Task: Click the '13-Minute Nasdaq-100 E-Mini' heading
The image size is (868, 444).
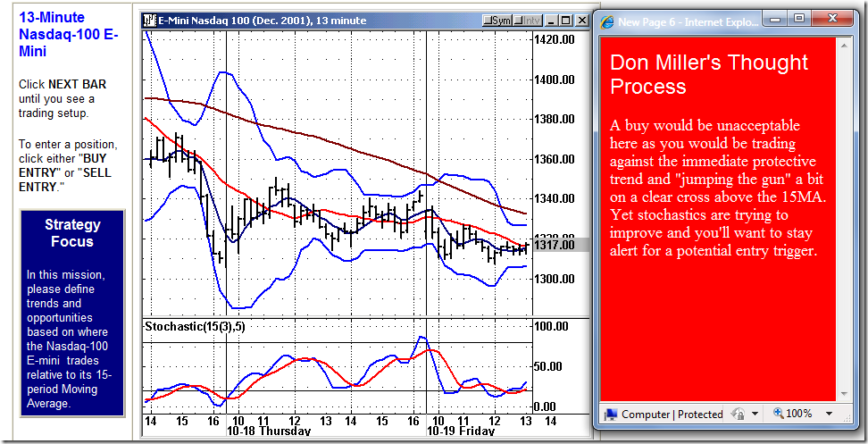Action: pyautogui.click(x=69, y=34)
